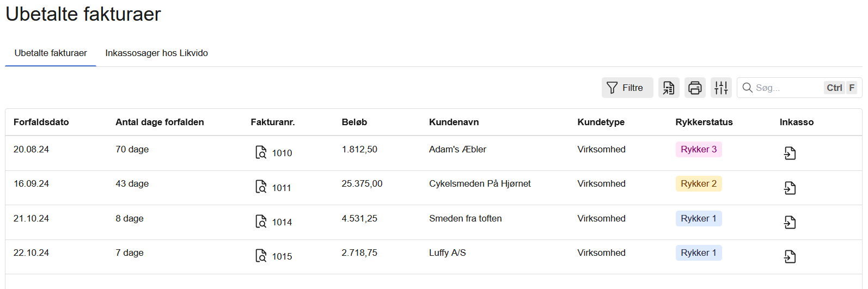The height and width of the screenshot is (289, 868).
Task: Preview invoice 1010 document icon
Action: pyautogui.click(x=261, y=152)
